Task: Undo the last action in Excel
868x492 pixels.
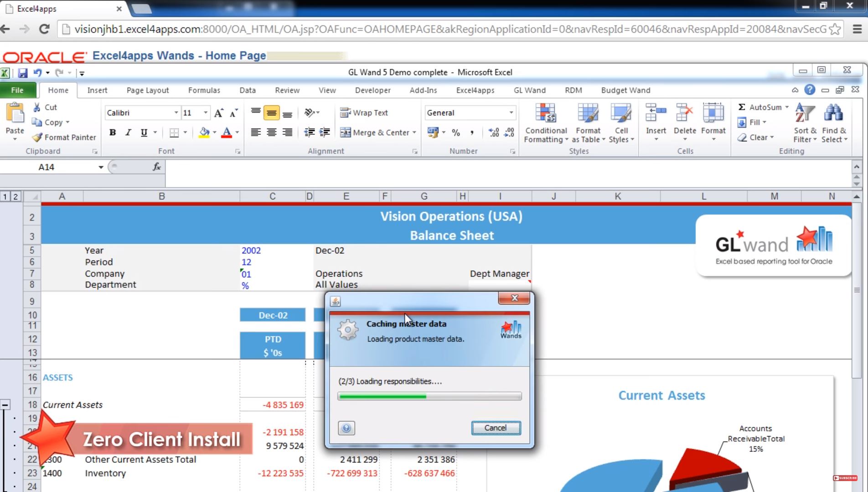Action: pyautogui.click(x=37, y=73)
